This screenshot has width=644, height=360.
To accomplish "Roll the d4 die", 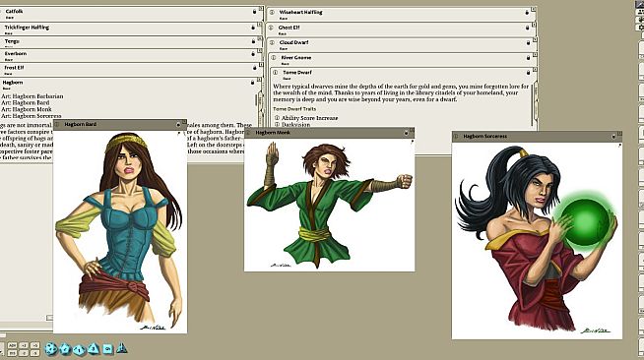I will 121,348.
